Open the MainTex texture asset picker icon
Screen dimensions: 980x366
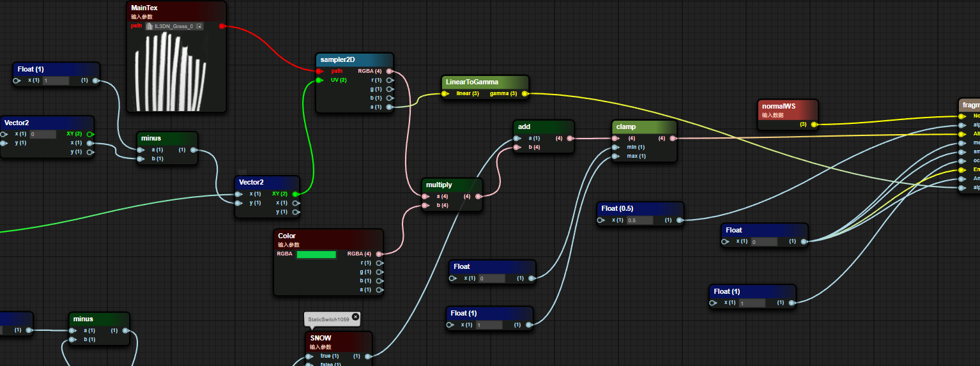(x=199, y=26)
